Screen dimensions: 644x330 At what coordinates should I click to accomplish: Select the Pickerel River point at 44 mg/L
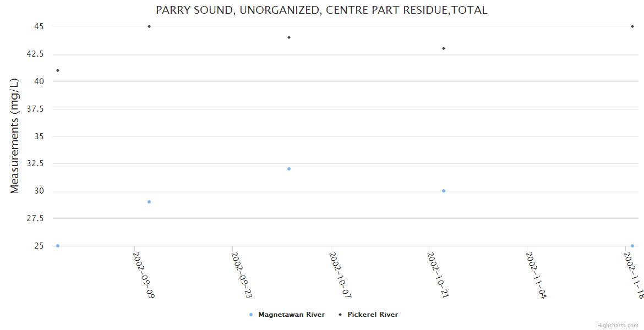click(x=289, y=37)
